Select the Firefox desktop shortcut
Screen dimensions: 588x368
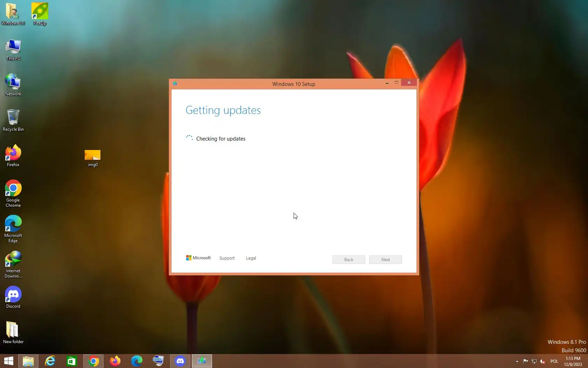click(13, 156)
